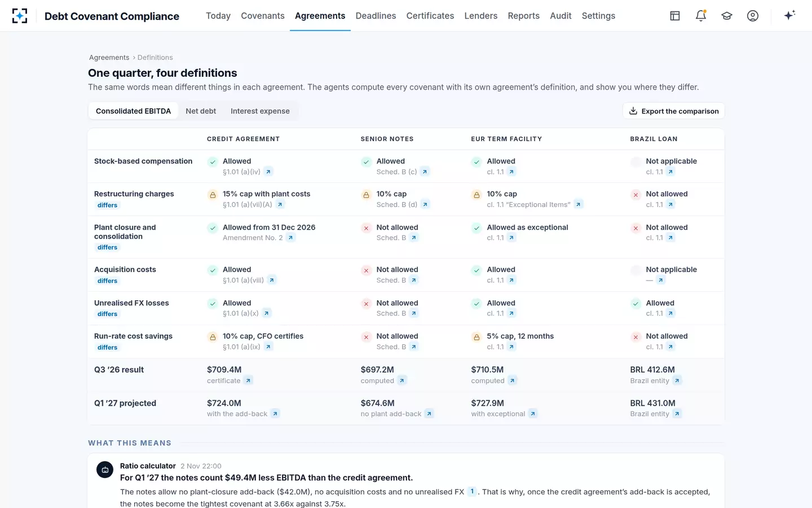812x508 pixels.
Task: Open the user account profile icon
Action: click(x=753, y=16)
